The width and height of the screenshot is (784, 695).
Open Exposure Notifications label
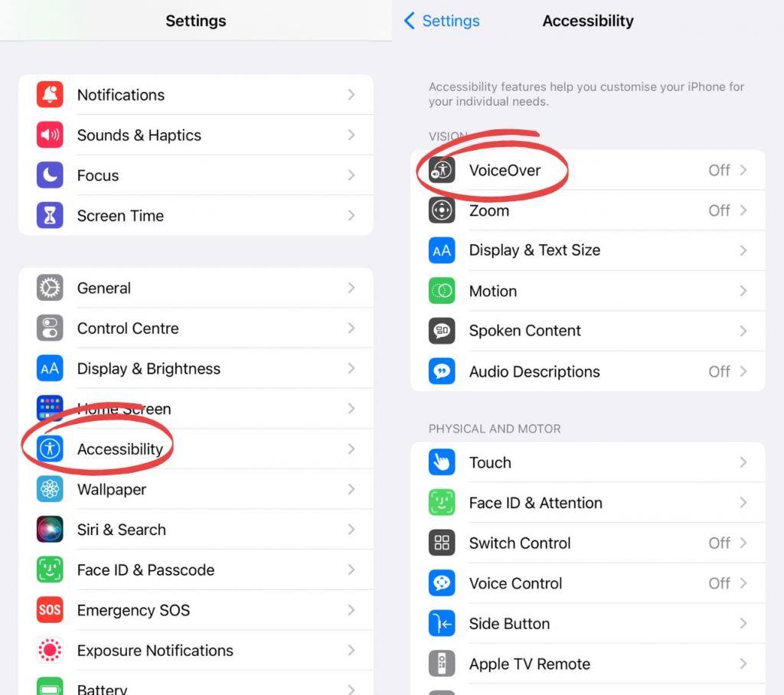coord(155,650)
